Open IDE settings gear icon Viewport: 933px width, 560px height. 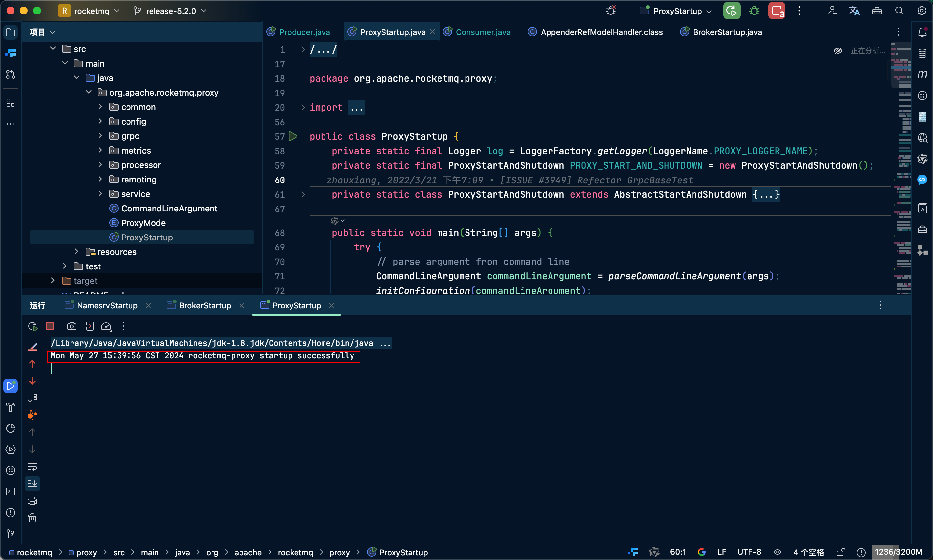coord(921,11)
